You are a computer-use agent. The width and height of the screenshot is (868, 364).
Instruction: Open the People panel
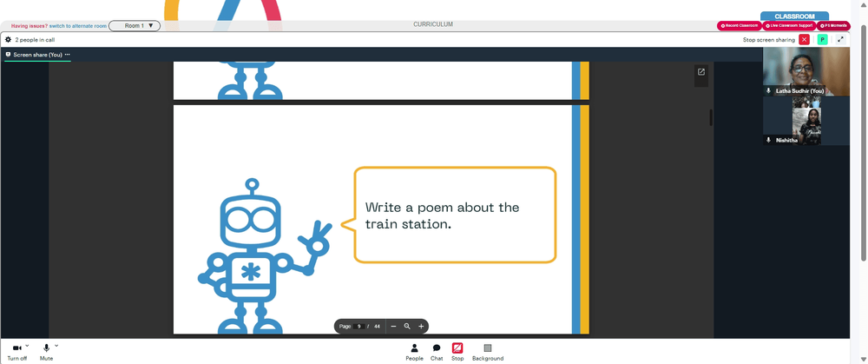[x=414, y=352]
